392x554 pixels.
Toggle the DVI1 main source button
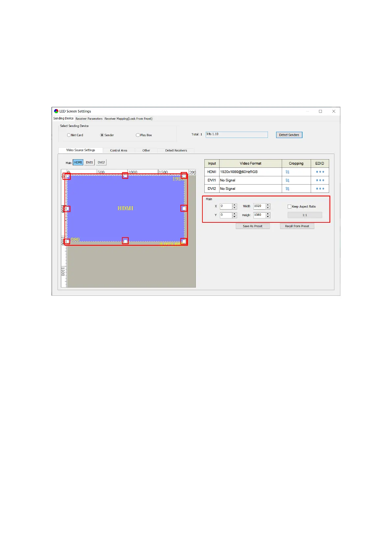(x=89, y=163)
